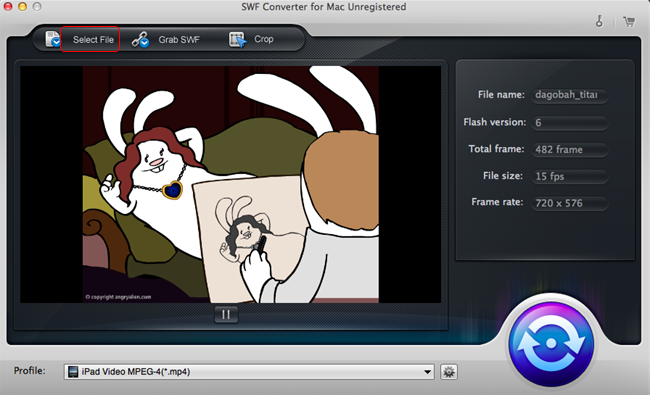
Task: Start conversion with the round convert button
Action: tap(551, 344)
